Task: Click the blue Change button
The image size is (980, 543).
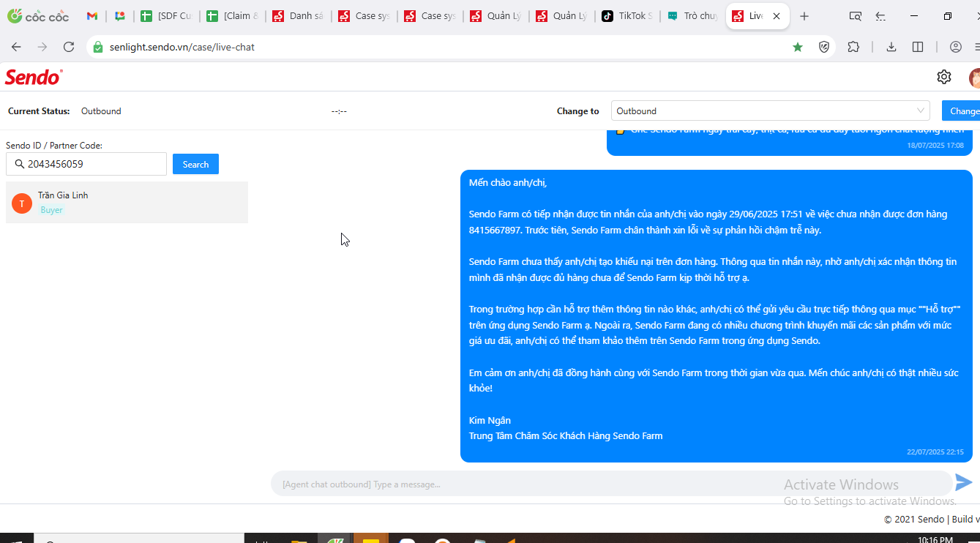Action: pos(961,111)
